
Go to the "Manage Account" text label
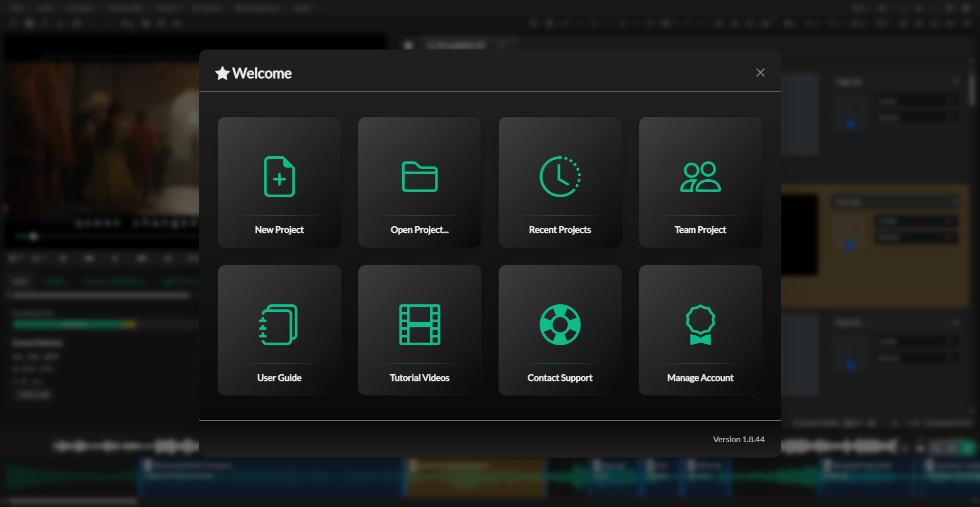point(700,378)
